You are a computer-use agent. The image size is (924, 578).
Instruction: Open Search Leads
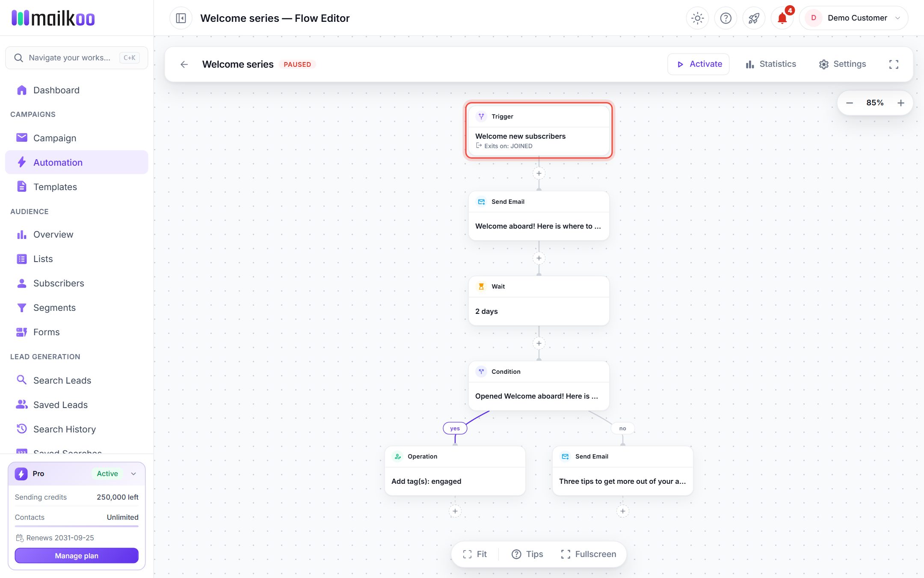point(77,381)
